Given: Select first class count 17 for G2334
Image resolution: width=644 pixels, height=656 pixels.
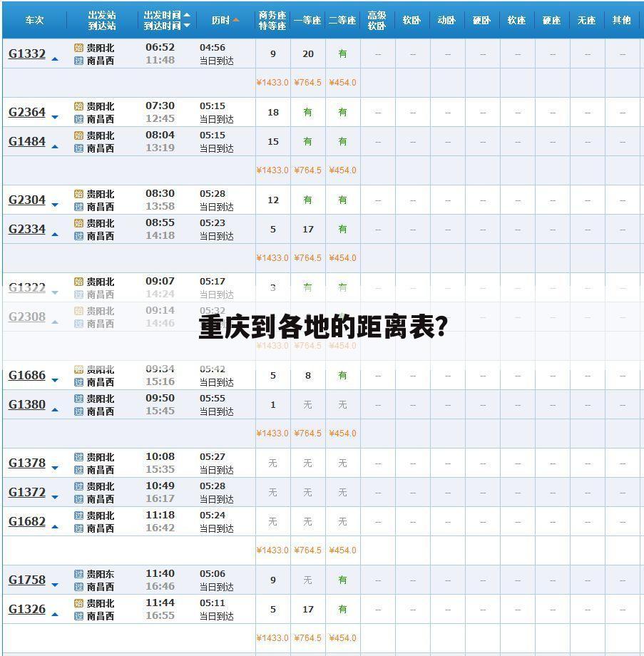Looking at the screenshot, I should click(308, 230).
